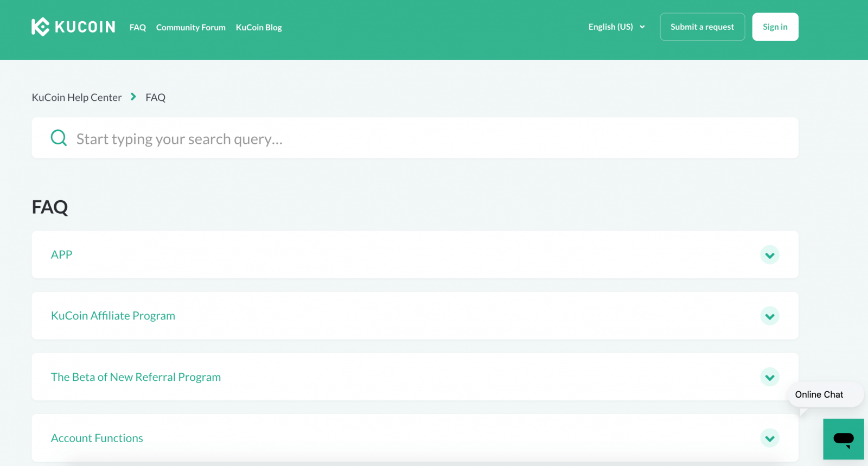
Task: Open the Account Functions category link
Action: point(97,438)
